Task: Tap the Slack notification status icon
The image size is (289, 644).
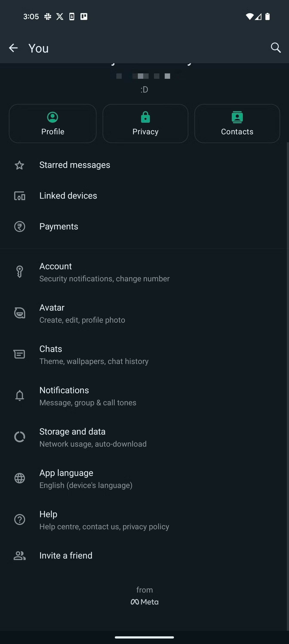Action: point(48,17)
